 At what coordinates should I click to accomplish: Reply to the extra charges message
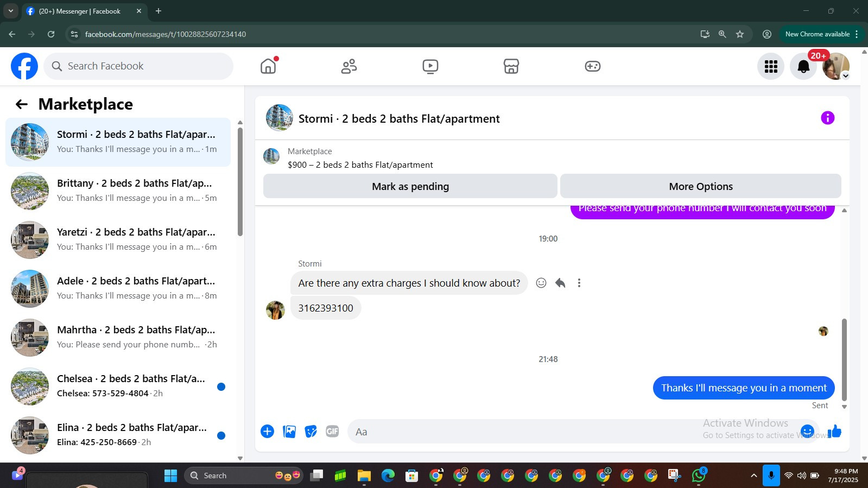(x=560, y=283)
